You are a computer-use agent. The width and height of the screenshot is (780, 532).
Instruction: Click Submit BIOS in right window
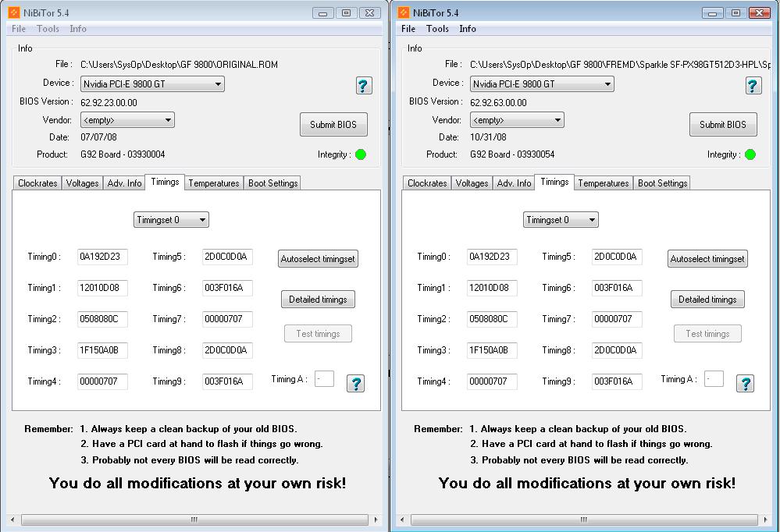[723, 124]
